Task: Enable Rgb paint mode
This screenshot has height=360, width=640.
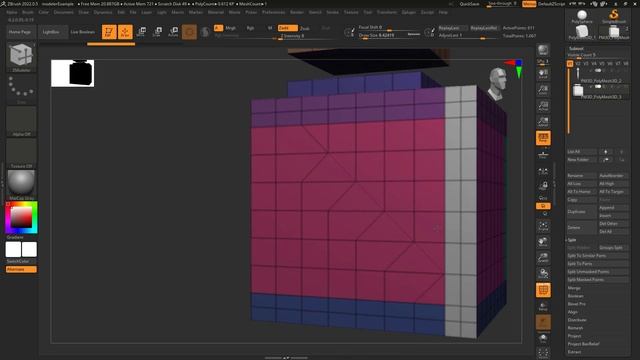Action: (x=250, y=28)
